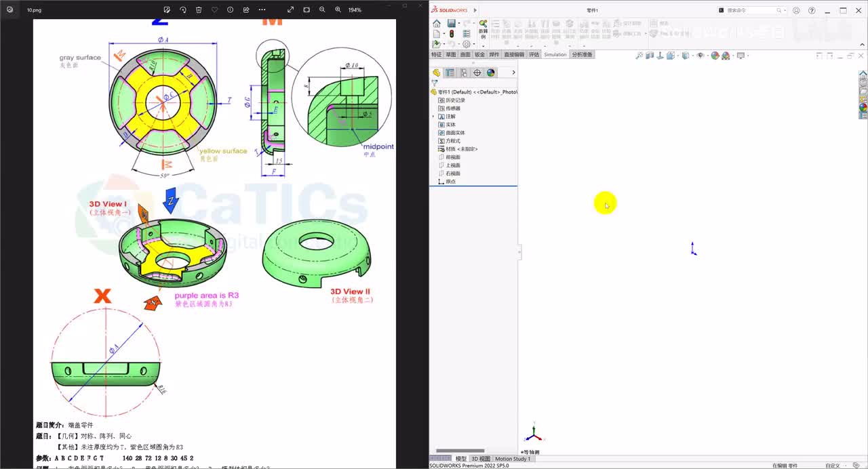Select the Simulation ribbon tab
Image resolution: width=868 pixels, height=469 pixels.
[x=555, y=55]
